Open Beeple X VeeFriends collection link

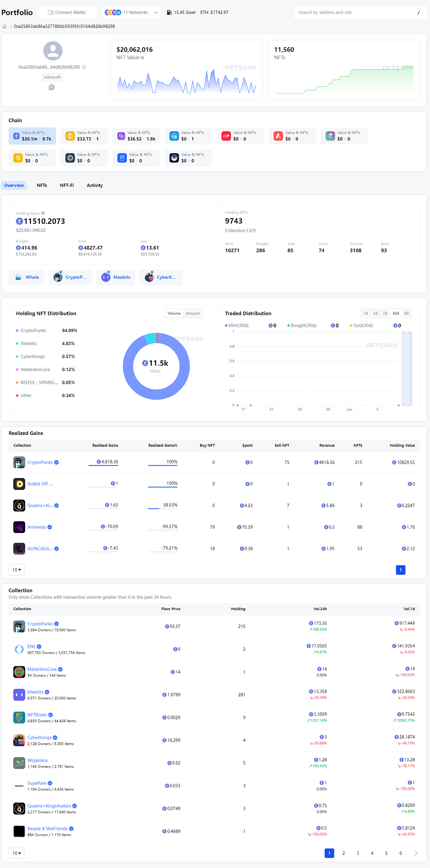tap(48, 829)
